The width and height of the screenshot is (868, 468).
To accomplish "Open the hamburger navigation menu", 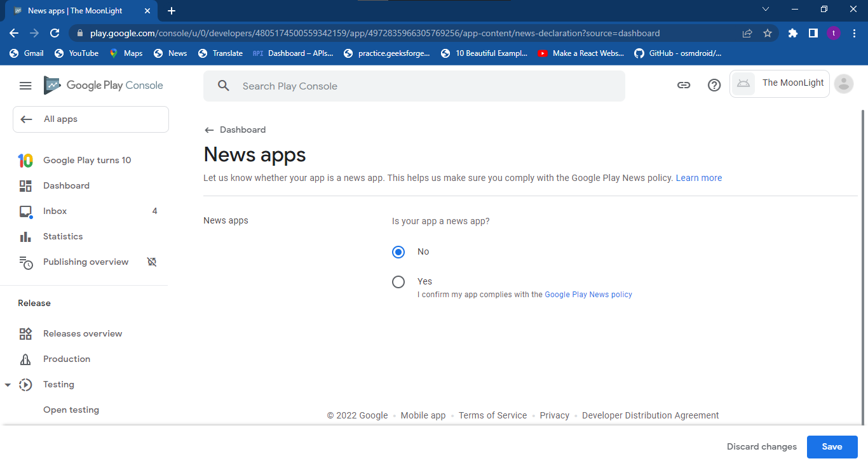I will (25, 86).
